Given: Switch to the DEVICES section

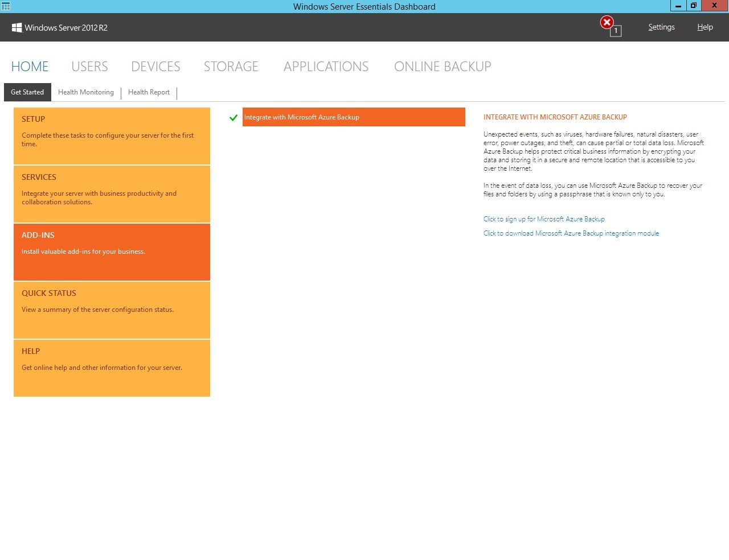Looking at the screenshot, I should click(x=155, y=67).
